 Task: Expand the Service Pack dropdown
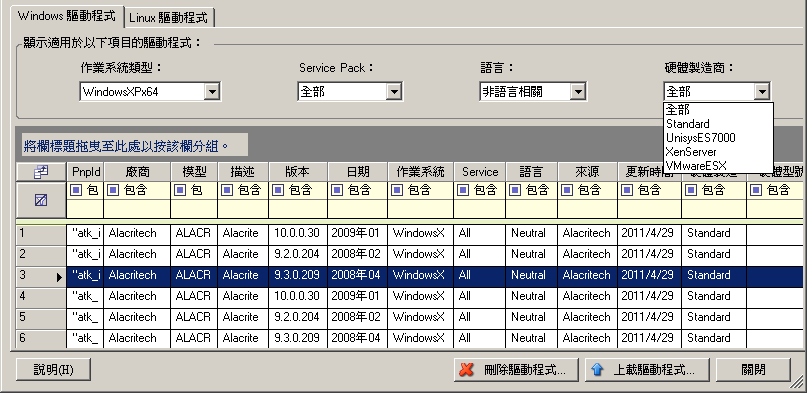(394, 92)
